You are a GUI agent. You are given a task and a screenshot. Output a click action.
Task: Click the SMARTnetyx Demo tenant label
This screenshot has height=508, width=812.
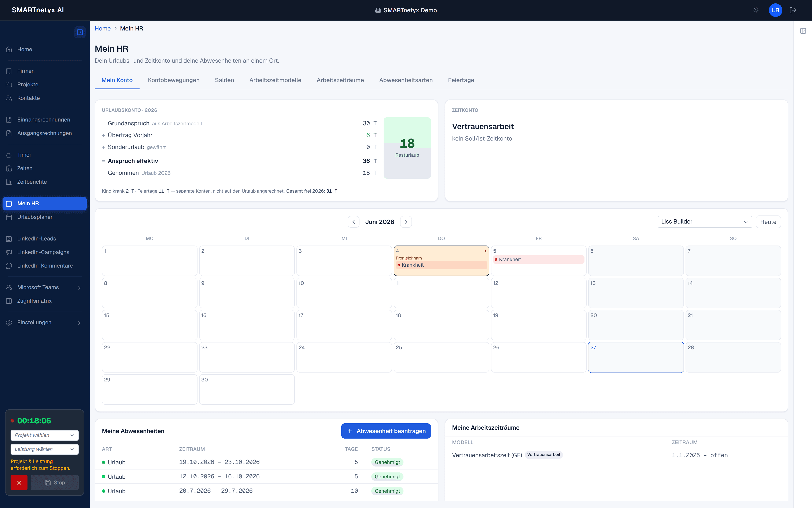406,10
